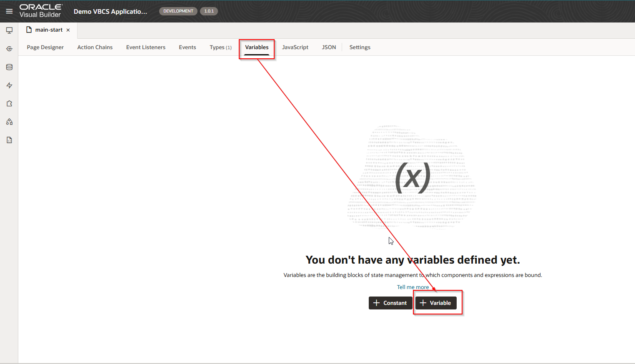Close the main-start tab
Screen dimensions: 635x364
(x=68, y=30)
